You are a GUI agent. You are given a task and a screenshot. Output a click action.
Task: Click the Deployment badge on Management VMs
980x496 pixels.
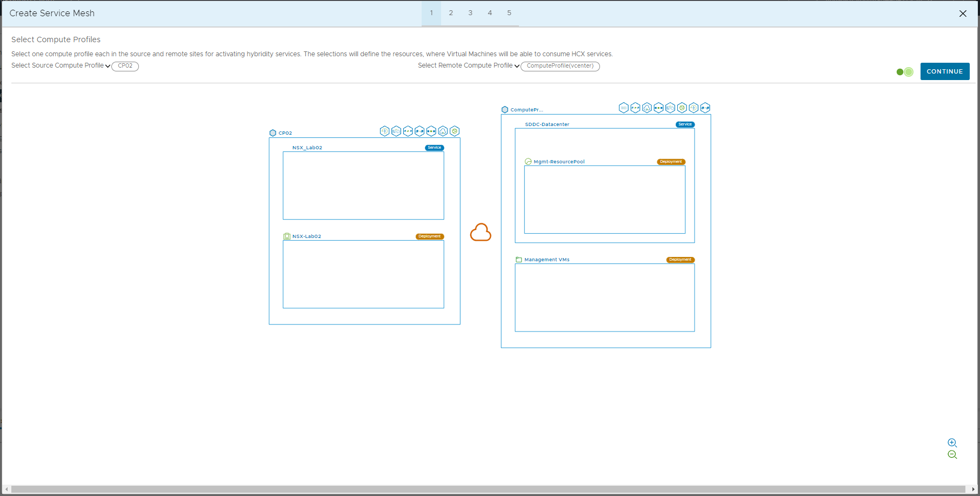[x=681, y=260]
